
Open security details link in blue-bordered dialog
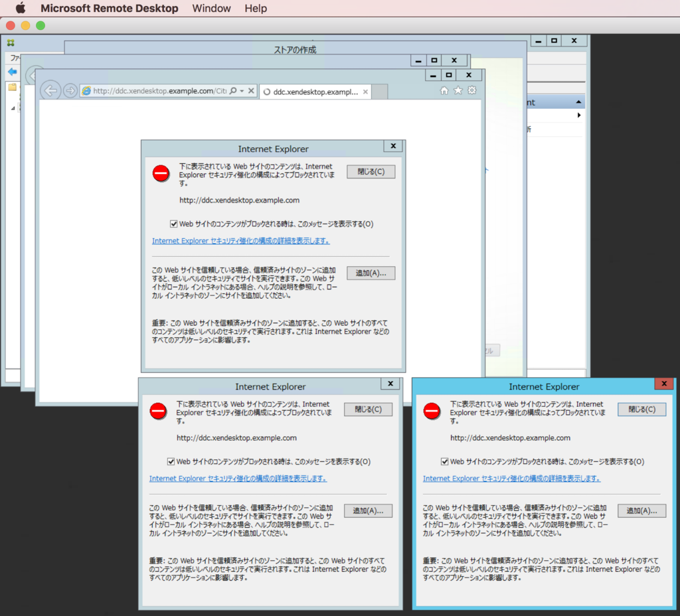pyautogui.click(x=512, y=479)
